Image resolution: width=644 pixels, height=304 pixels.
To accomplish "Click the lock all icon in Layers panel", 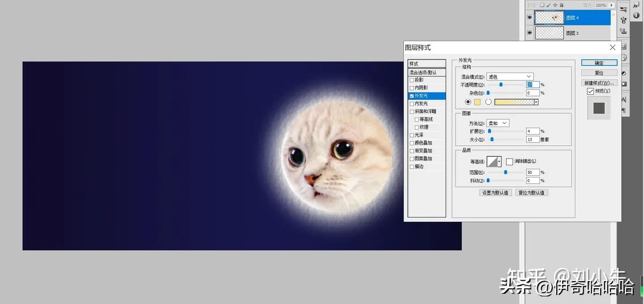I will point(562,5).
